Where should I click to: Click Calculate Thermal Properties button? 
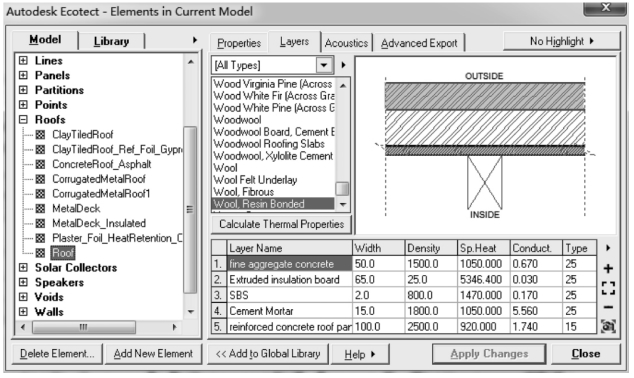(281, 224)
